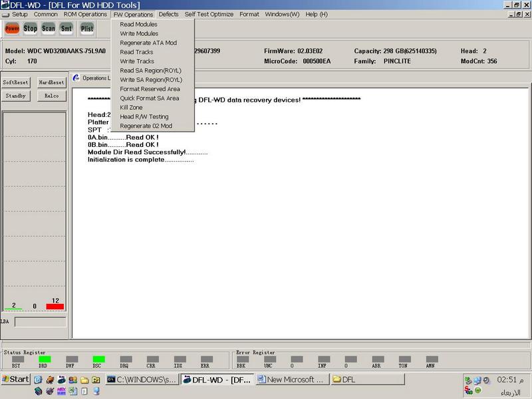532x399 pixels.
Task: Open the DFL folder taskbar button
Action: [x=368, y=380]
